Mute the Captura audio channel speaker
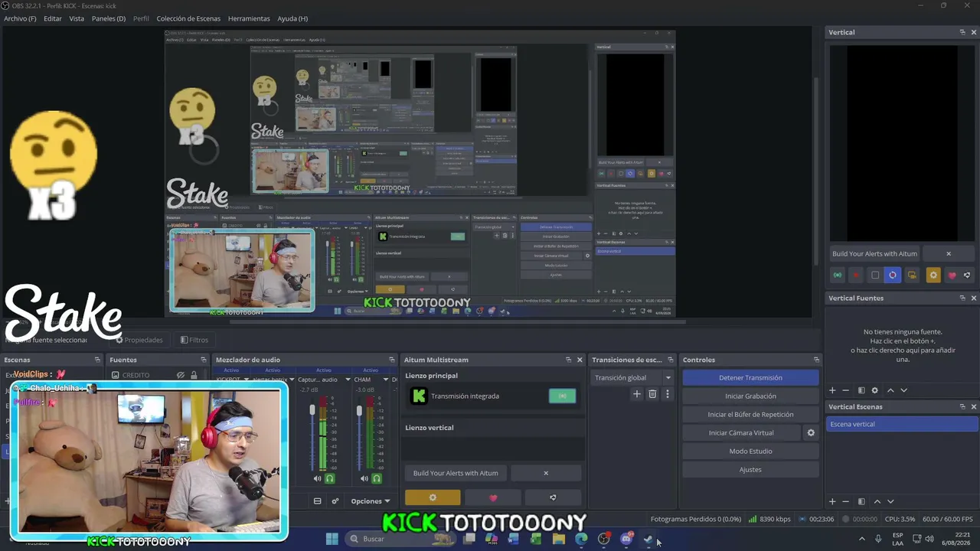 tap(318, 478)
